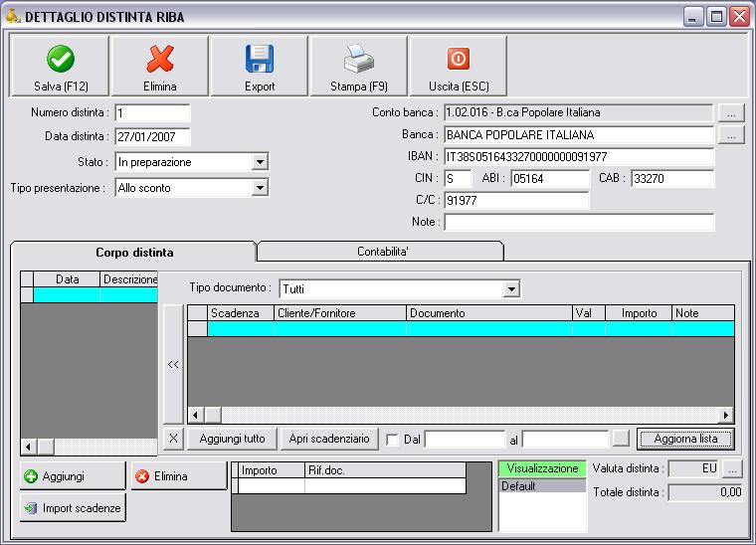Click the Aggiungi tutto button
756x545 pixels.
[x=233, y=439]
